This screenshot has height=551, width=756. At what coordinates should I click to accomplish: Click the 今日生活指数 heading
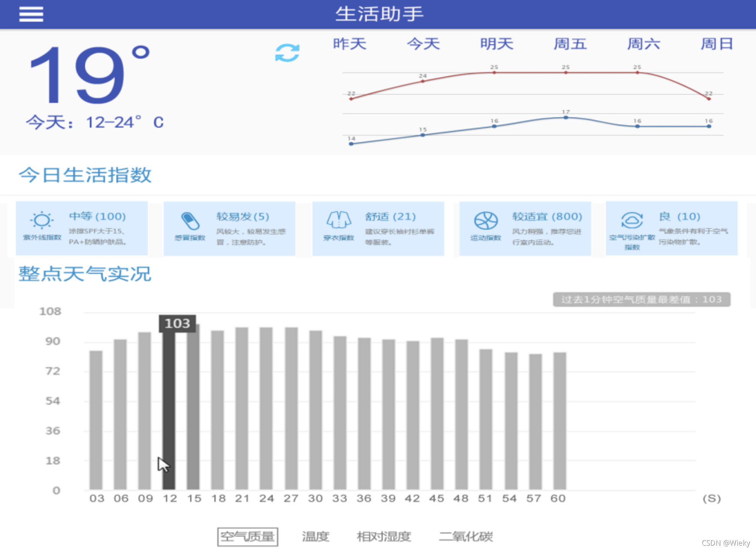tap(85, 175)
